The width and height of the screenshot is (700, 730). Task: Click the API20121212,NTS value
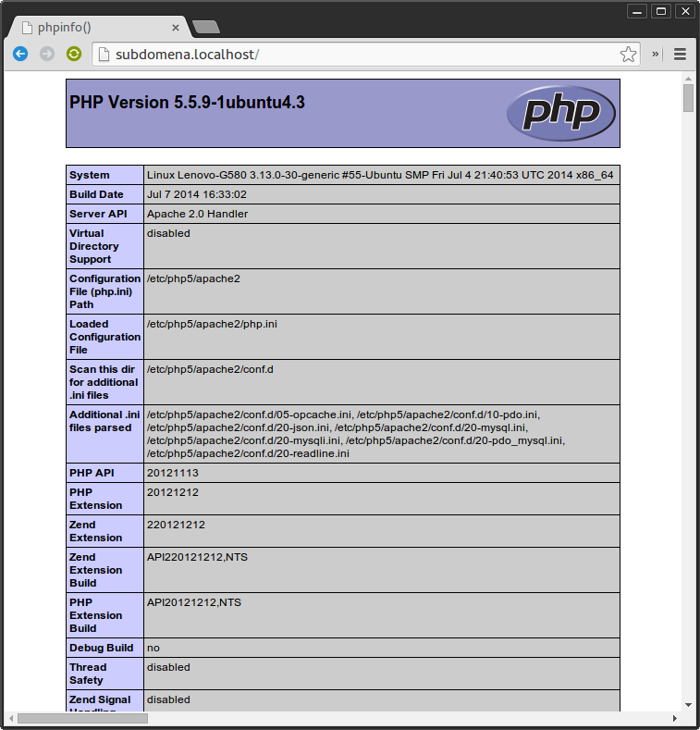tap(194, 602)
